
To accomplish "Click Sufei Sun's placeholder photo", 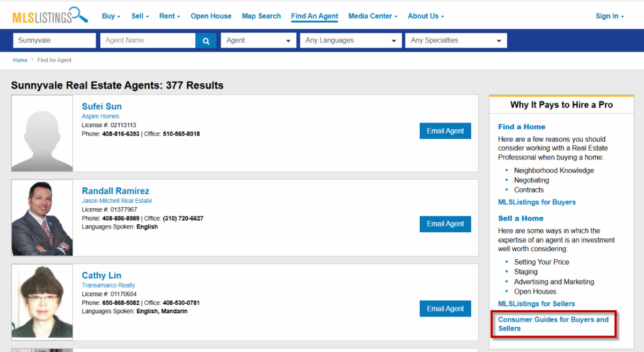I will 42,134.
